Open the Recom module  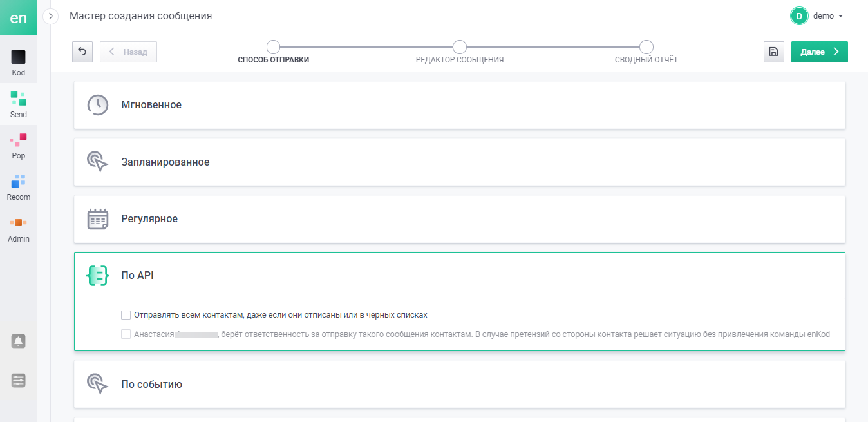(x=19, y=187)
